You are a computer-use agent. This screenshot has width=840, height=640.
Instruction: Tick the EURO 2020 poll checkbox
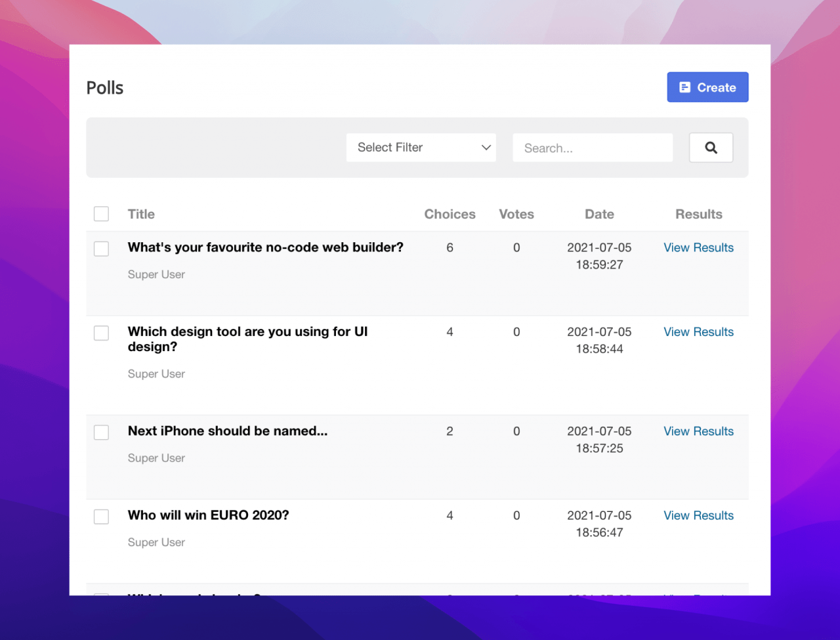(101, 517)
